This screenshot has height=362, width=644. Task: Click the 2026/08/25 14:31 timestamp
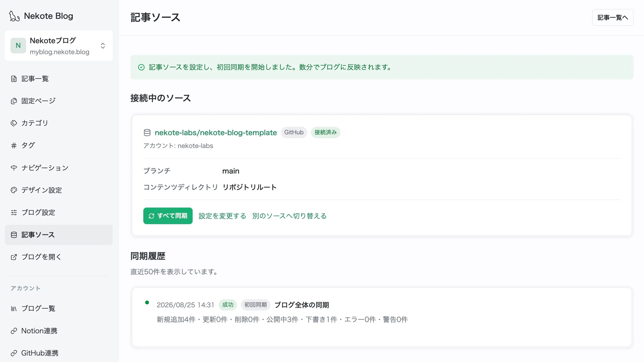click(185, 305)
